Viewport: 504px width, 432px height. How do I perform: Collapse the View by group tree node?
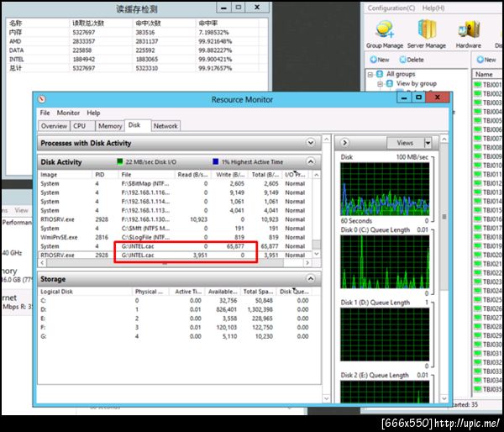pyautogui.click(x=381, y=84)
